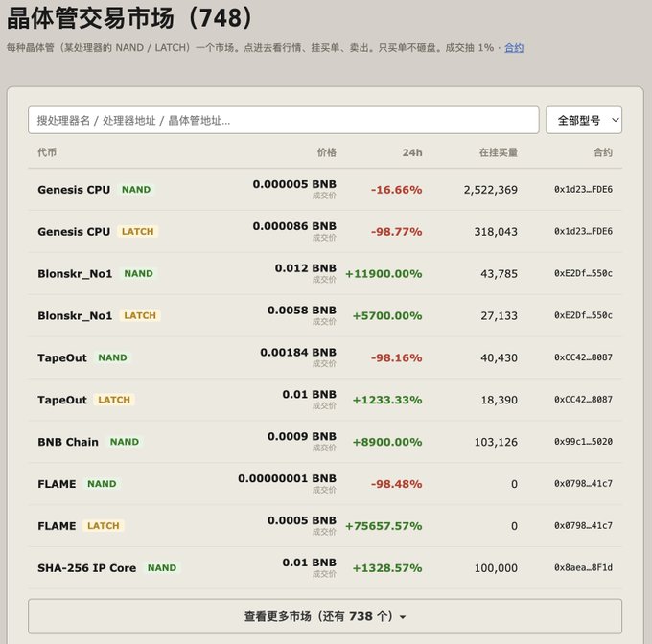Click contract address 0x1d23…FDE6 in Genesis CPU NAND row

point(583,190)
